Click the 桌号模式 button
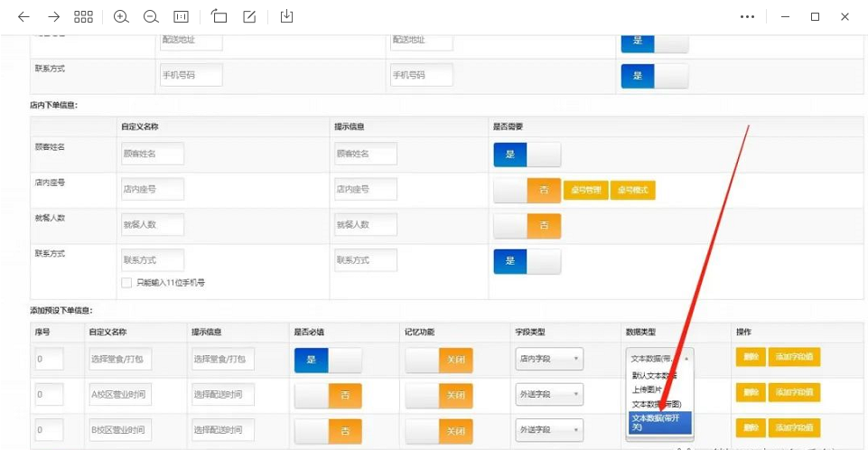Viewport: 868px width, 450px height. click(x=632, y=190)
